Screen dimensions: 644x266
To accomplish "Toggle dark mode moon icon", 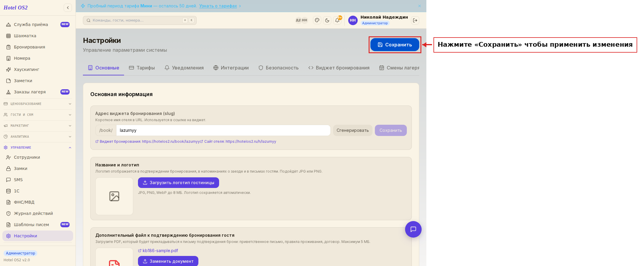I will [x=327, y=20].
